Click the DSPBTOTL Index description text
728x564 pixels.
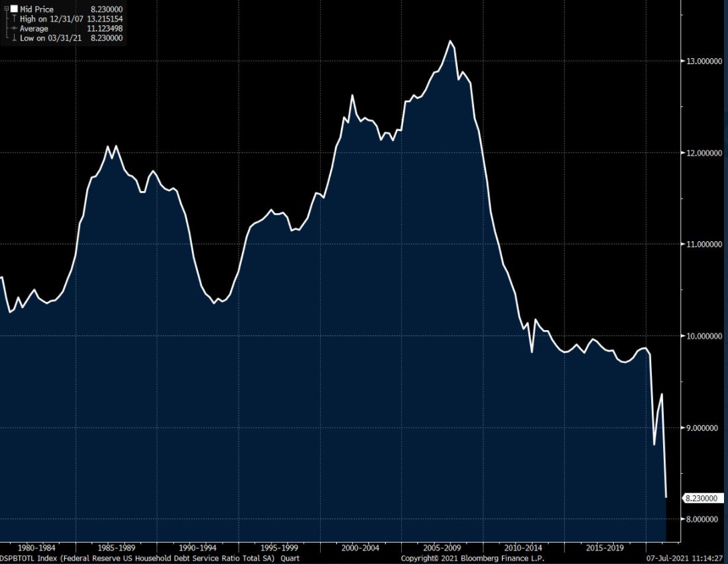pos(150,559)
